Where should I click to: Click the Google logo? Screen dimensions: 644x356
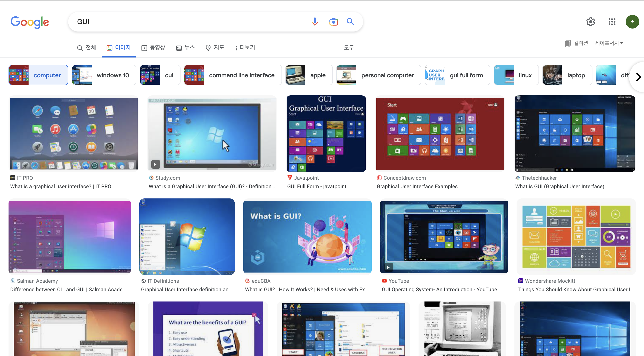30,22
